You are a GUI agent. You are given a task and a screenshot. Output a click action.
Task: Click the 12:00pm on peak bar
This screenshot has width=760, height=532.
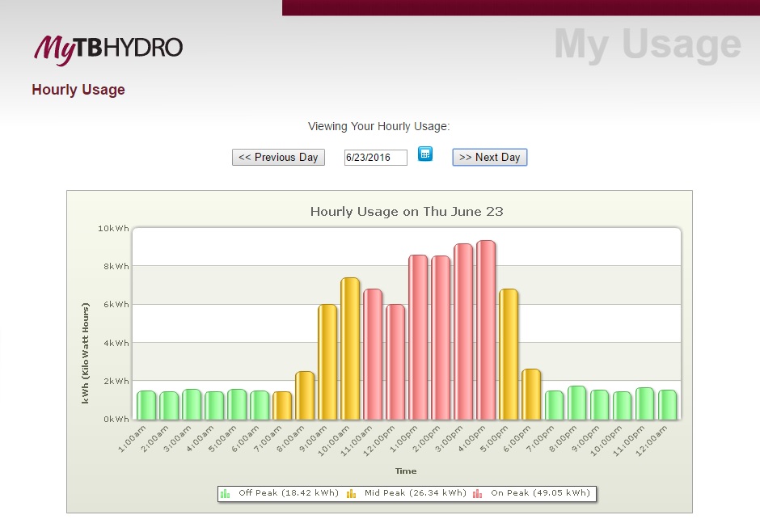click(x=395, y=362)
